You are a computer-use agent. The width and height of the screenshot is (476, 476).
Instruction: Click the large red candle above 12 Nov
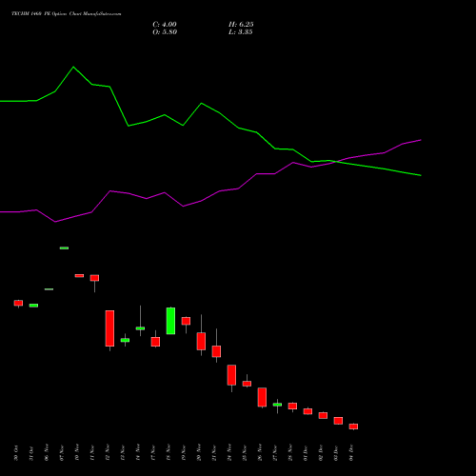pyautogui.click(x=109, y=328)
